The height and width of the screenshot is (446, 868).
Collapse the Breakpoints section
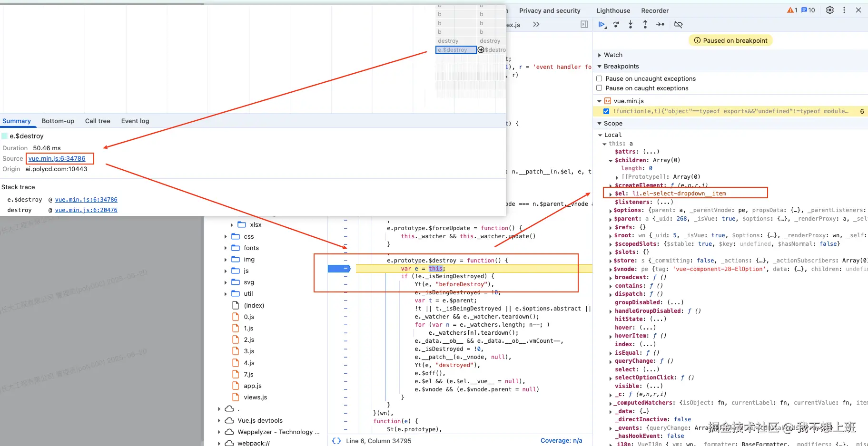coord(600,66)
